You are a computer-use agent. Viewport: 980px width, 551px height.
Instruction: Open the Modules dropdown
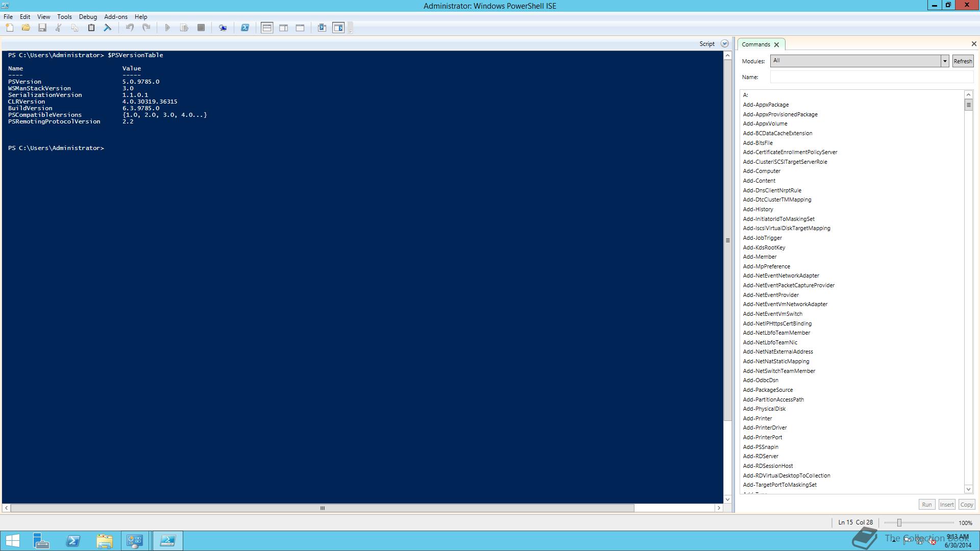[944, 61]
